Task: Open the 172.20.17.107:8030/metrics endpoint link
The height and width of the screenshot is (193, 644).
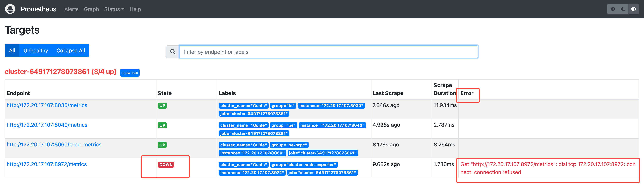Action: click(47, 105)
